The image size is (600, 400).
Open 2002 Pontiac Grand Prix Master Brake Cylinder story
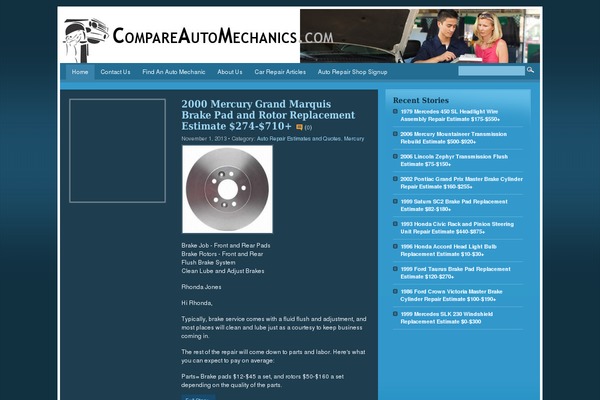(461, 183)
